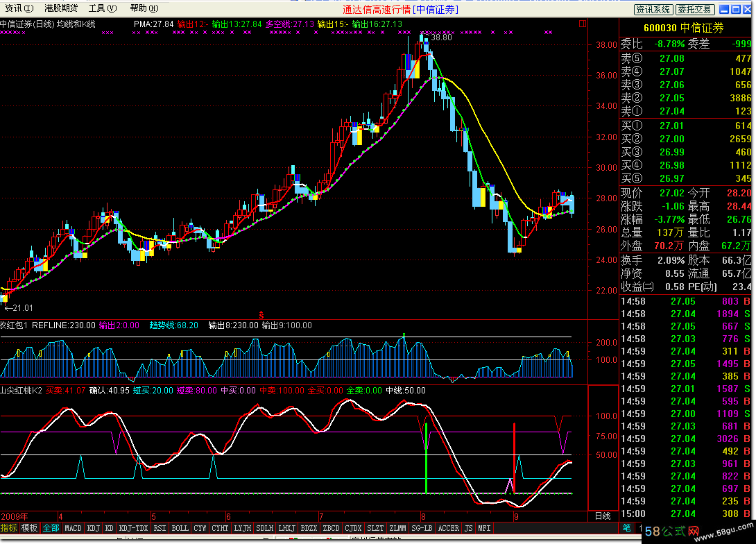Click the 买① bid price 27.01
The image size is (756, 544).
672,126
